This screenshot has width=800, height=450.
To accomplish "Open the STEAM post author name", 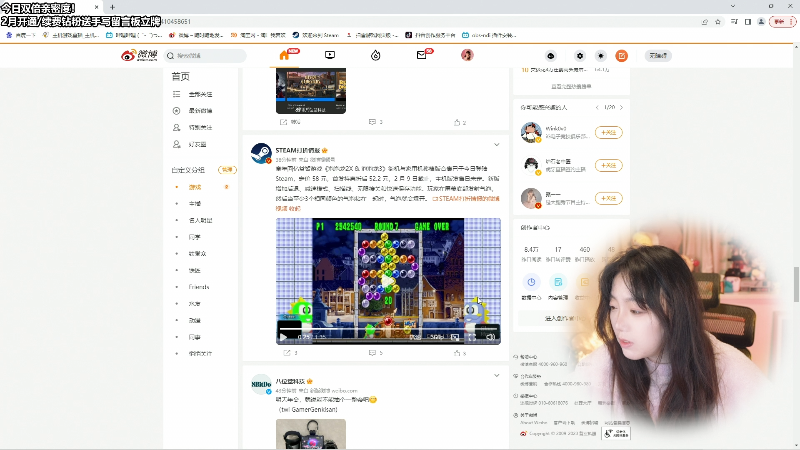I will coord(298,151).
